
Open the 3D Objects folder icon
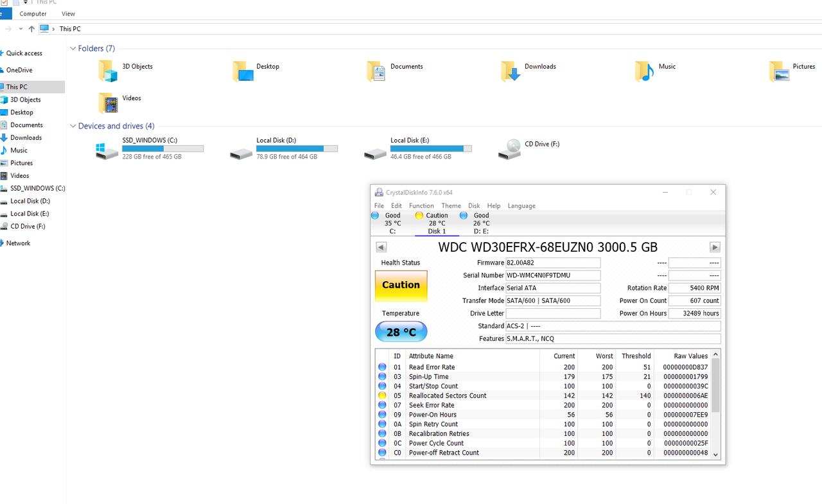click(x=108, y=71)
